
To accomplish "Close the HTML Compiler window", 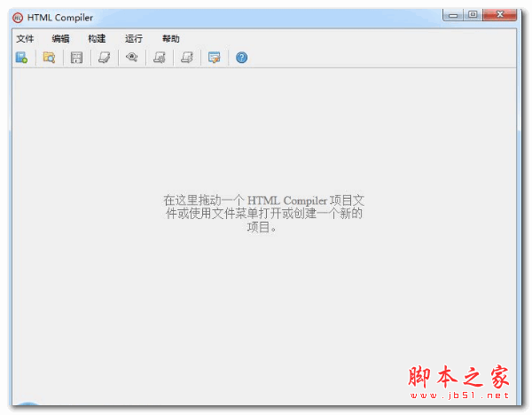I will [500, 15].
